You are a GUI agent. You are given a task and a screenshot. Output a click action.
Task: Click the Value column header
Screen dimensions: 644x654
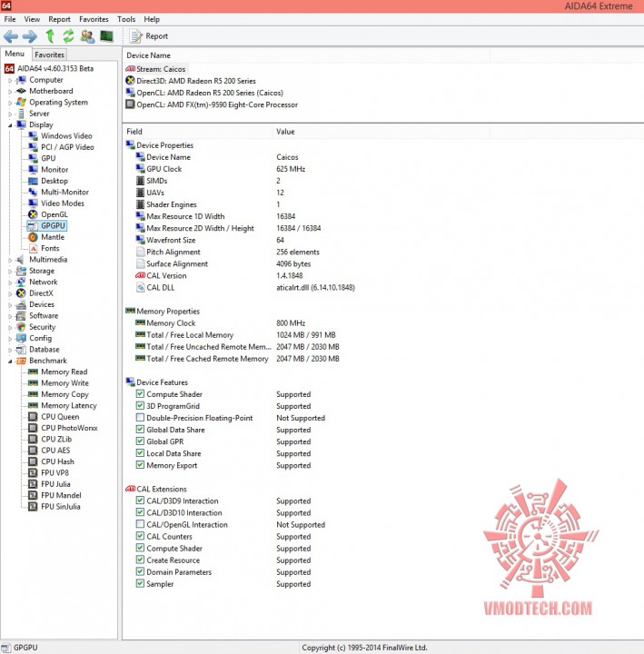(381, 132)
